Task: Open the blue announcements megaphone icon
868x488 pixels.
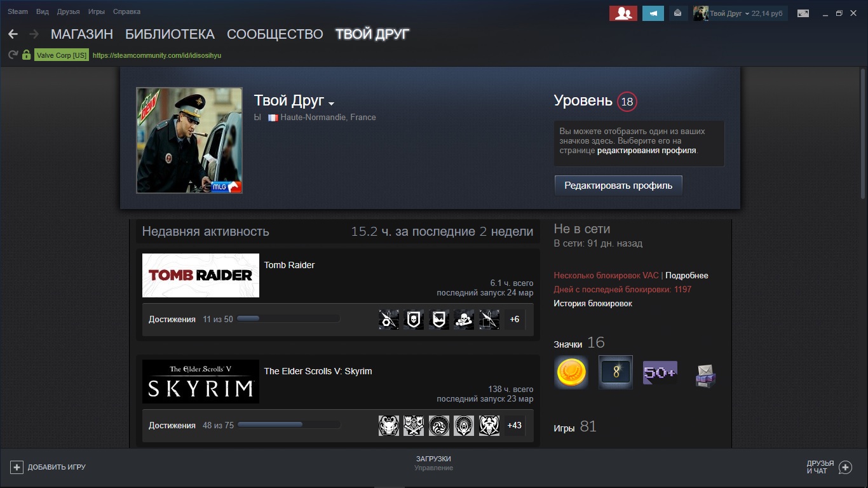Action: 653,13
